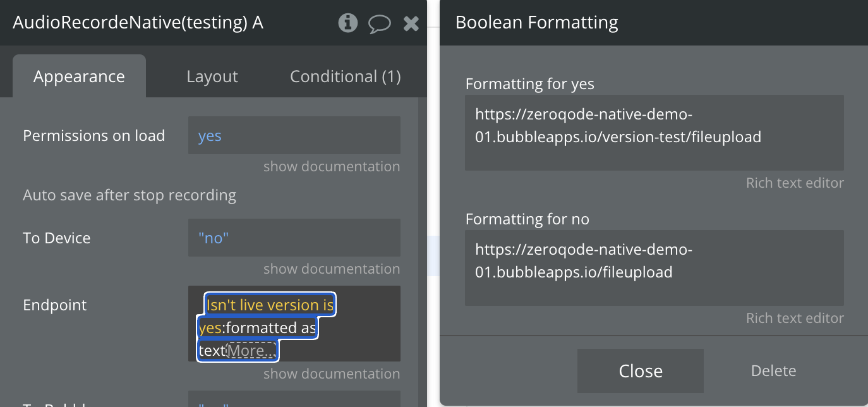Close the AudioRecordeNative property editor
The image size is (868, 407).
(411, 24)
